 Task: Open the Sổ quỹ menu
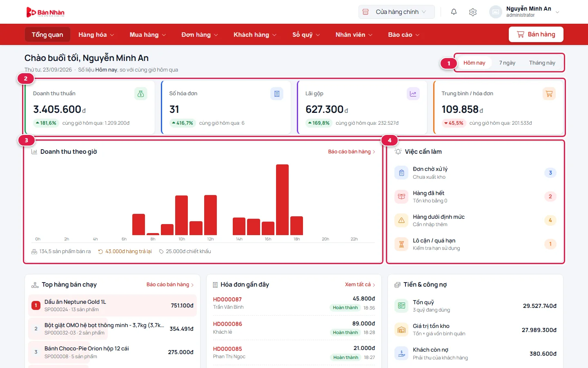point(306,35)
